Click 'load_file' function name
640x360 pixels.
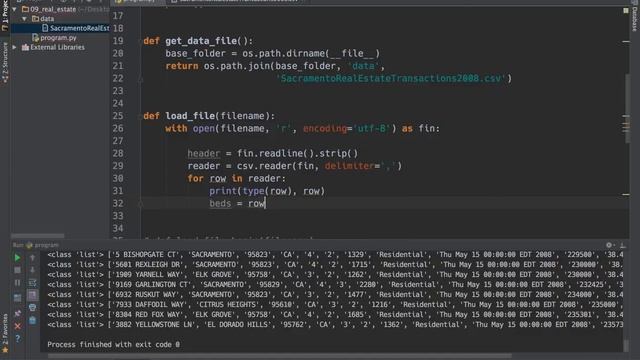[190, 116]
